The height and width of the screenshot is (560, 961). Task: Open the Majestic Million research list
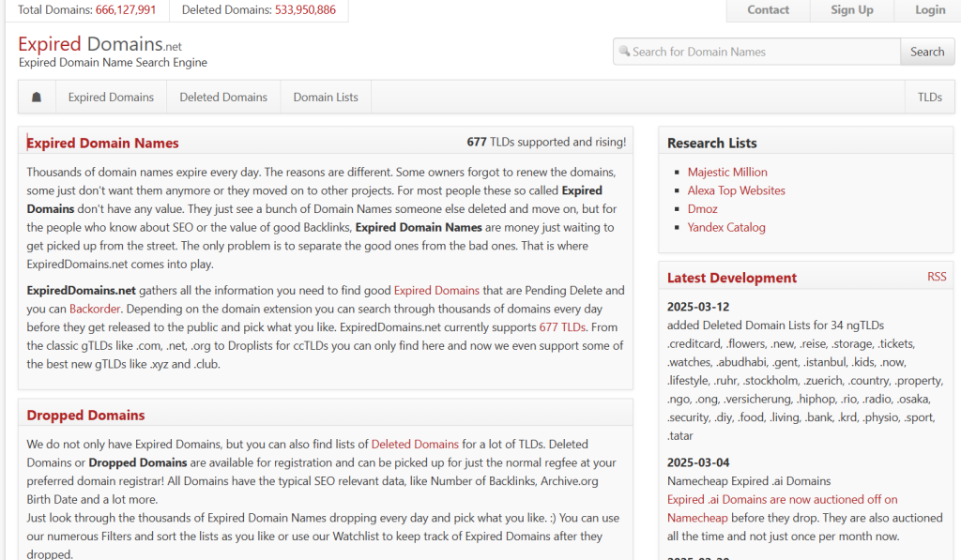pyautogui.click(x=727, y=172)
